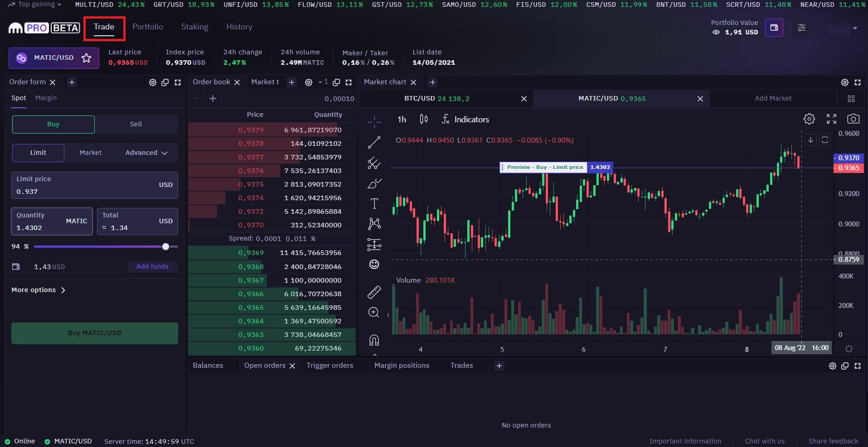Open the 1h timeframe selector
The width and height of the screenshot is (868, 447).
click(402, 120)
